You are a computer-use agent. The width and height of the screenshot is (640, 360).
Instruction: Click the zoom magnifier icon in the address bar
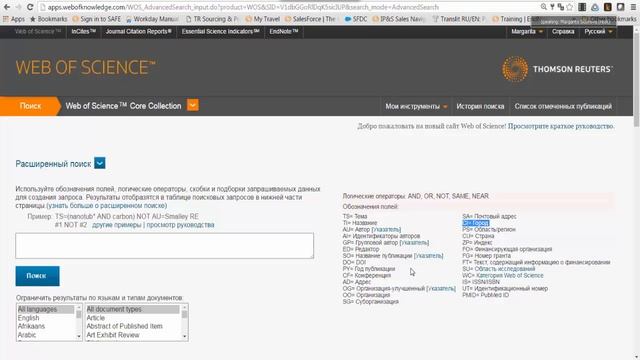(544, 7)
